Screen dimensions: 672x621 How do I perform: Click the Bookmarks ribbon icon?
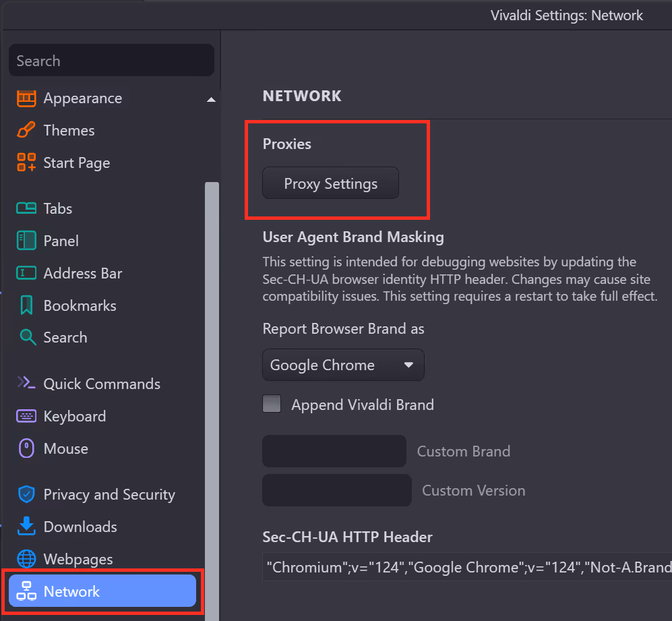pyautogui.click(x=26, y=305)
